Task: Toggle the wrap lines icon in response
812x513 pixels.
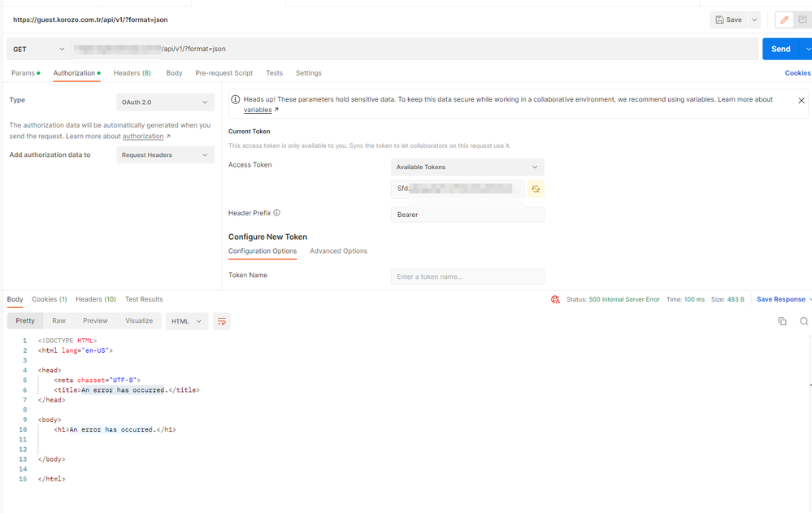Action: point(221,321)
